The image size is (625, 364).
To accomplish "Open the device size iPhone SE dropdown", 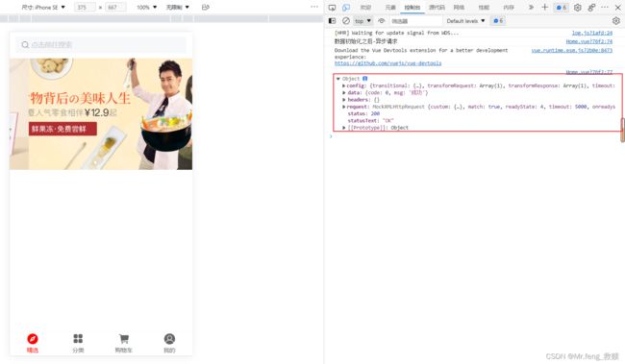I will tap(43, 7).
